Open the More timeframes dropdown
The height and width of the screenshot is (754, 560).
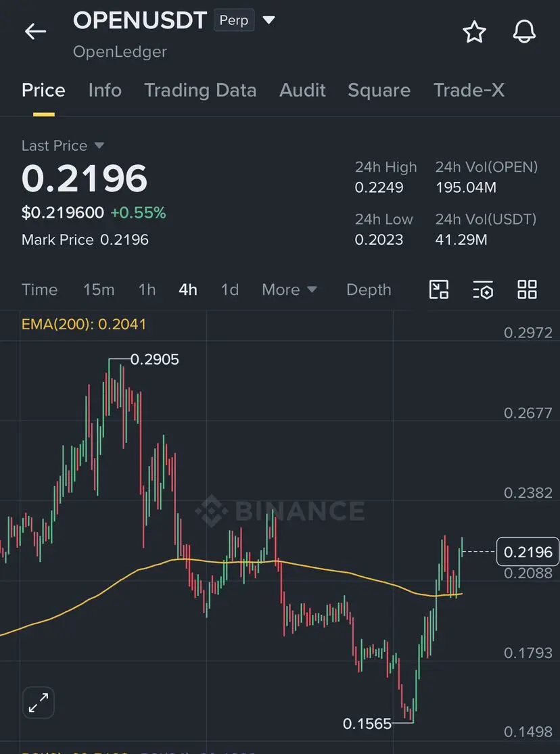289,289
